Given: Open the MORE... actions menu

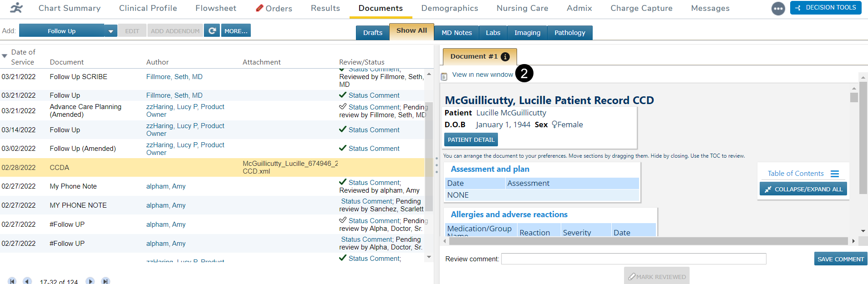Looking at the screenshot, I should pos(236,31).
